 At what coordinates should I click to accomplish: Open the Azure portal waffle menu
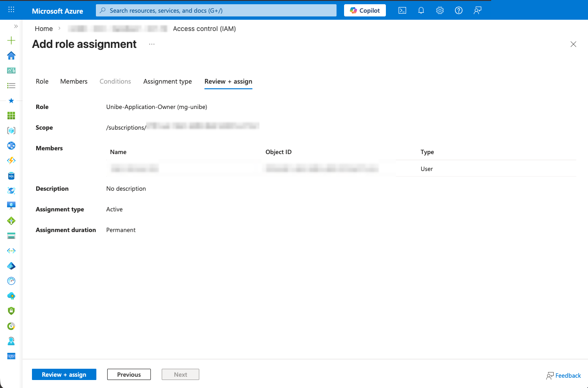click(11, 10)
